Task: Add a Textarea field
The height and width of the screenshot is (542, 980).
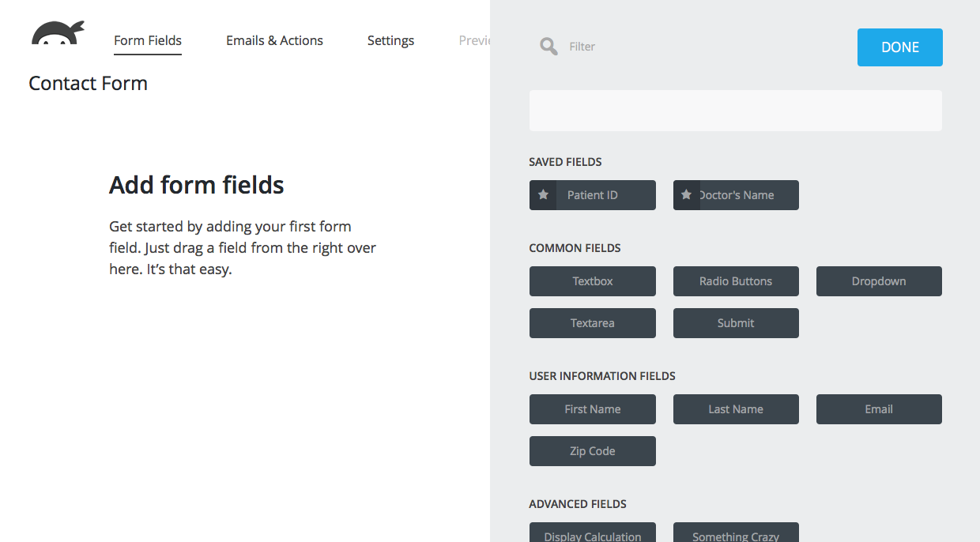Action: point(592,323)
